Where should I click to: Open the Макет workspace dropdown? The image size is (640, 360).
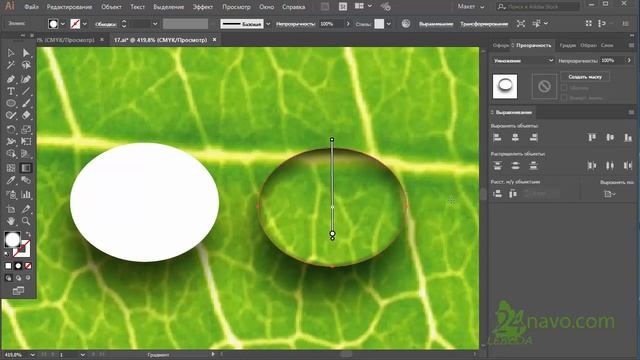pos(471,7)
